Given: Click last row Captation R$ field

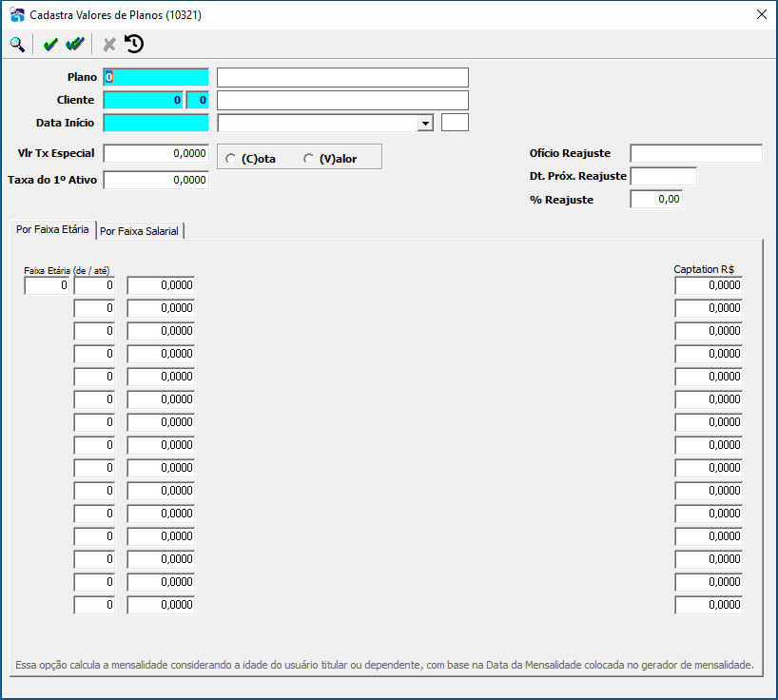Looking at the screenshot, I should tap(709, 605).
